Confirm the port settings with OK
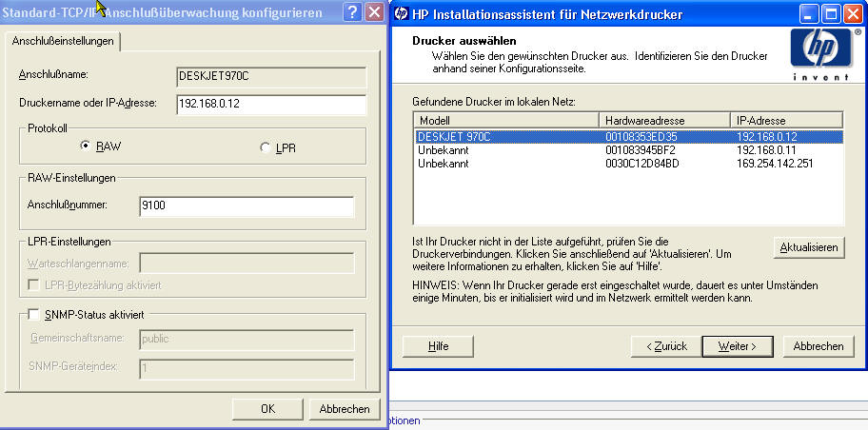This screenshot has height=430, width=868. pyautogui.click(x=268, y=409)
